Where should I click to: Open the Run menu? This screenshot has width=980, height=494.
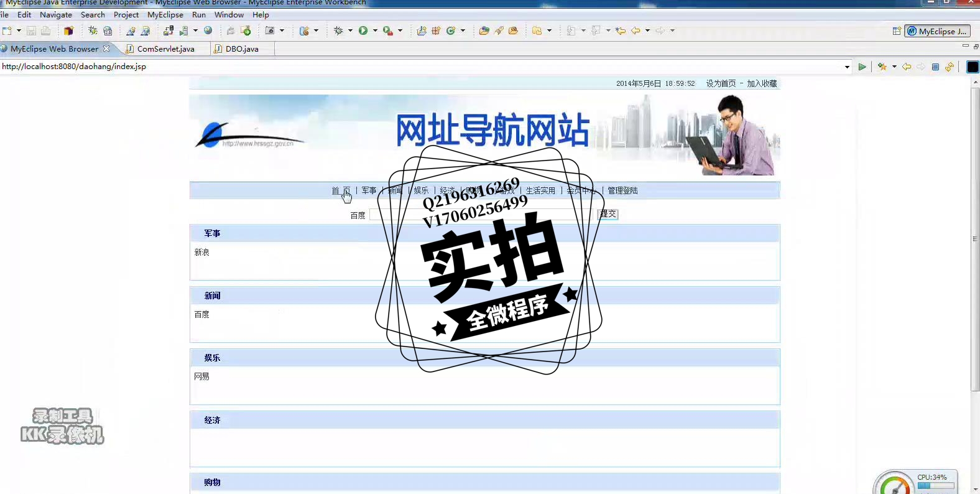(199, 14)
